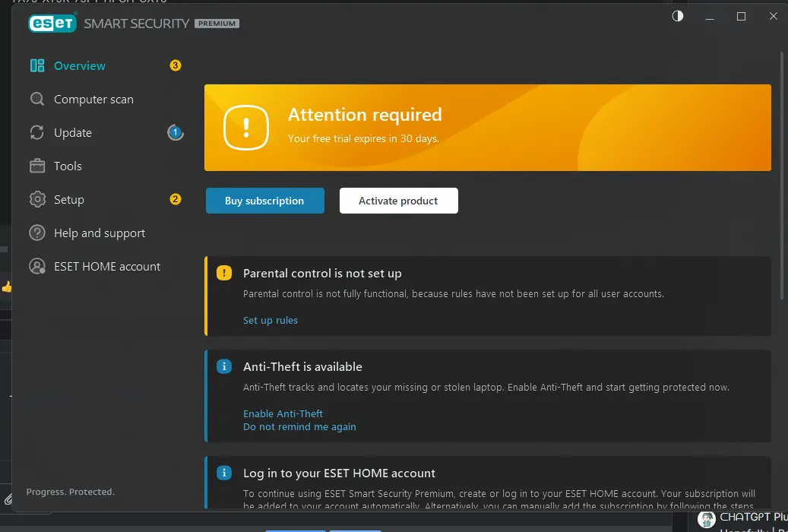The height and width of the screenshot is (532, 788).
Task: Click the vertical scrollbar of the overview
Action: pos(782,176)
